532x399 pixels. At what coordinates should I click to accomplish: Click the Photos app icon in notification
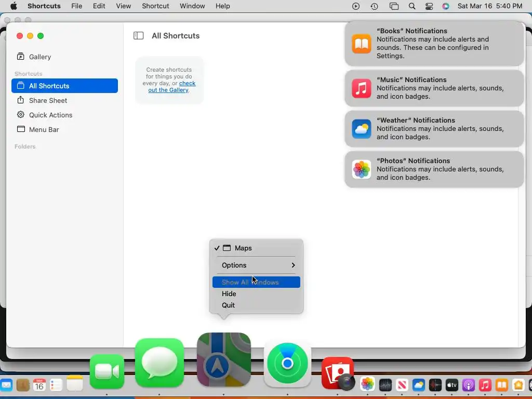(362, 169)
